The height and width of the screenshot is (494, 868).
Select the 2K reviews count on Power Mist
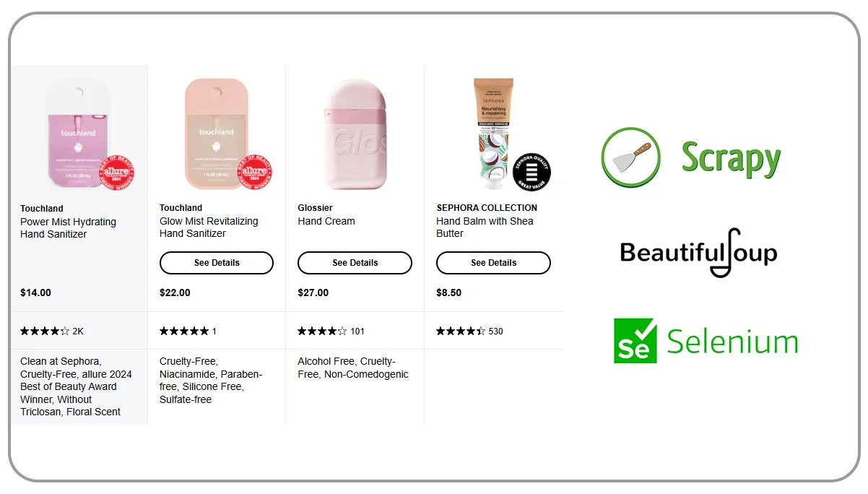pyautogui.click(x=78, y=331)
